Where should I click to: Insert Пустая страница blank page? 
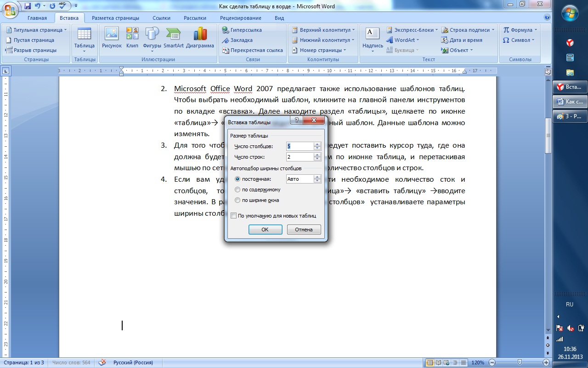29,40
